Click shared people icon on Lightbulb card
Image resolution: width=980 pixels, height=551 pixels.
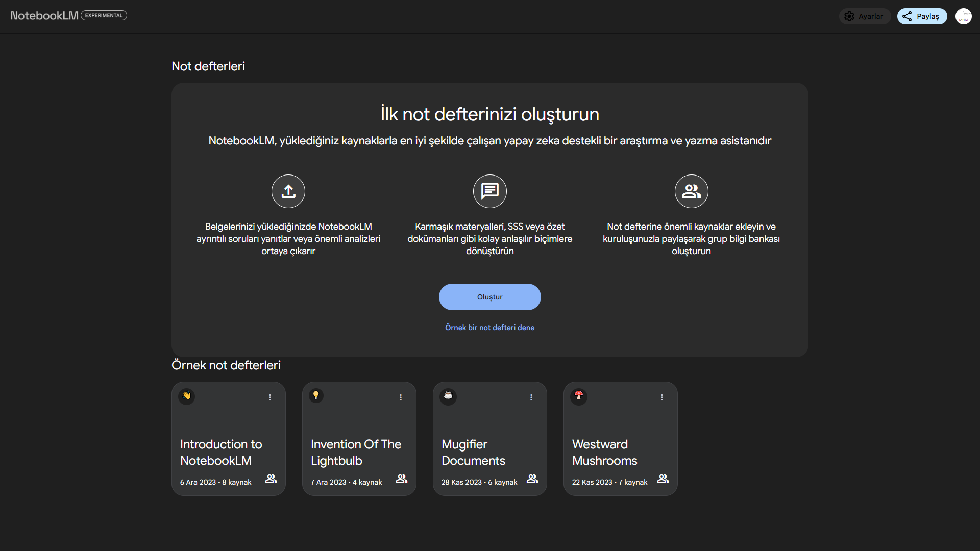(x=402, y=479)
